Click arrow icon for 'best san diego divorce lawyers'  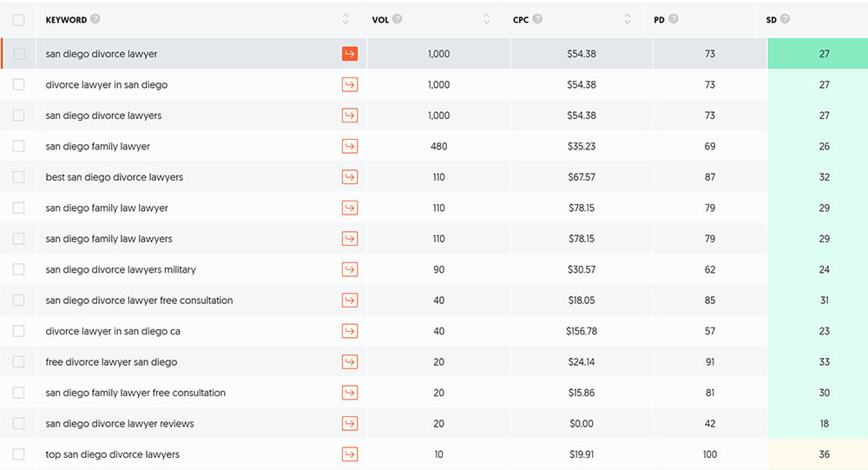[350, 177]
